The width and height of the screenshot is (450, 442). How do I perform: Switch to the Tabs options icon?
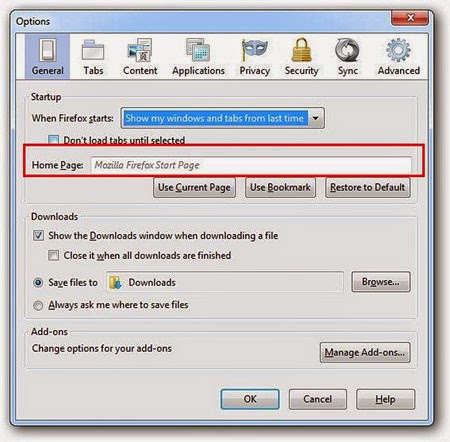pyautogui.click(x=93, y=51)
